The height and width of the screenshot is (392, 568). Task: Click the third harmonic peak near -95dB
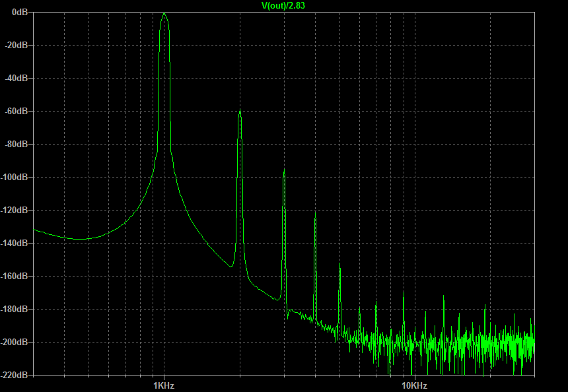[285, 170]
